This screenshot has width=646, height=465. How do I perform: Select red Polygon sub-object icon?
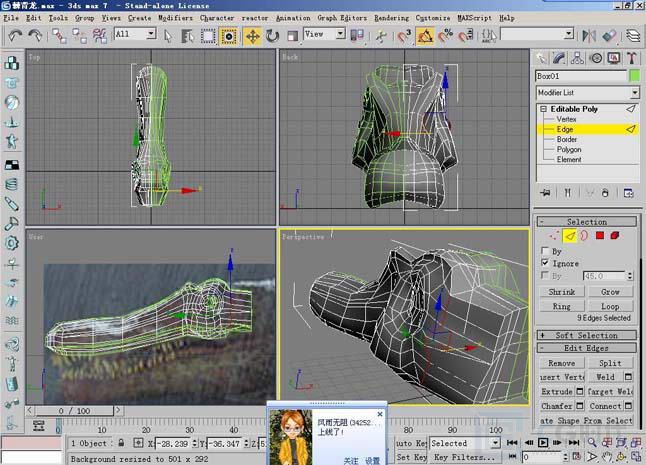point(600,236)
